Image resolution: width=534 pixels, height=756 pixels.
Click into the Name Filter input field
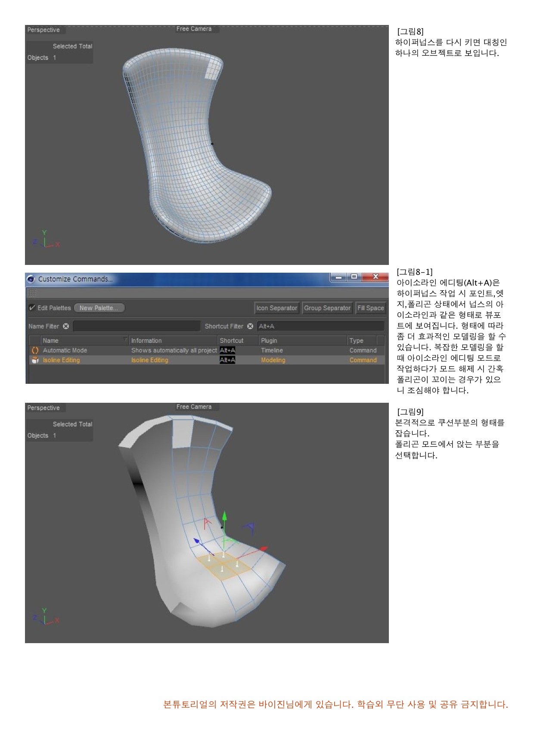pos(137,326)
